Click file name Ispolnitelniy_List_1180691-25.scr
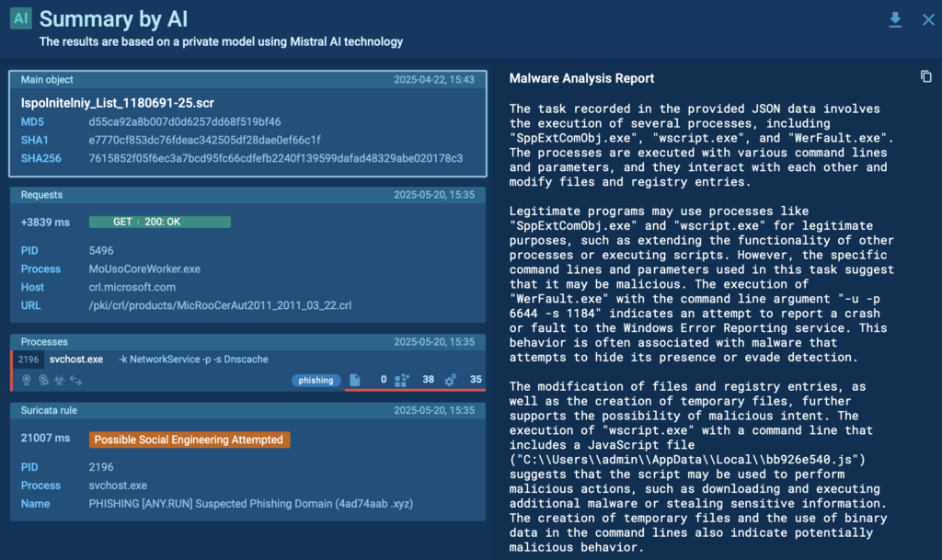Image resolution: width=942 pixels, height=560 pixels. tap(118, 103)
